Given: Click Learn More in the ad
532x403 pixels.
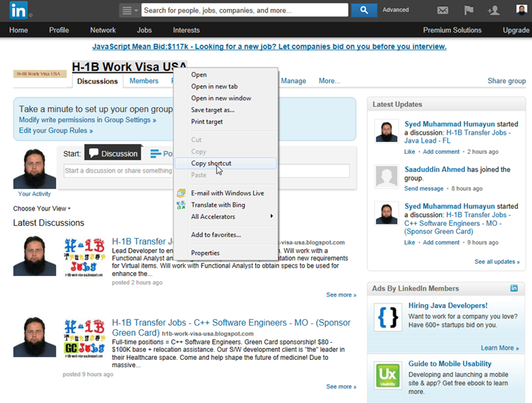Looking at the screenshot, I should (500, 348).
